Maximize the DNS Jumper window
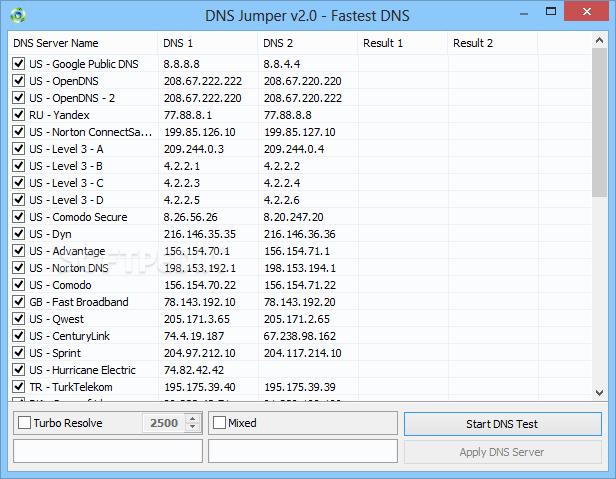Viewport: 616px width, 479px height. tap(551, 11)
